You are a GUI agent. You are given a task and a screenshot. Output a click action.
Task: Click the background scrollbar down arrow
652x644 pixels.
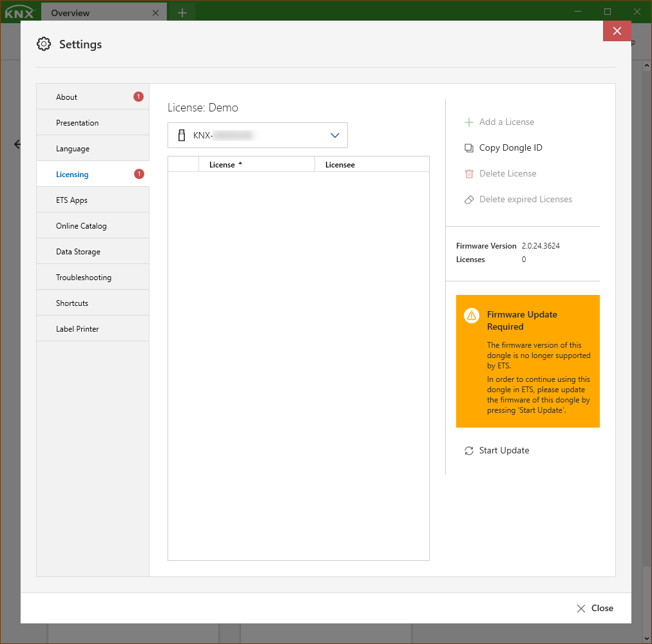647,638
